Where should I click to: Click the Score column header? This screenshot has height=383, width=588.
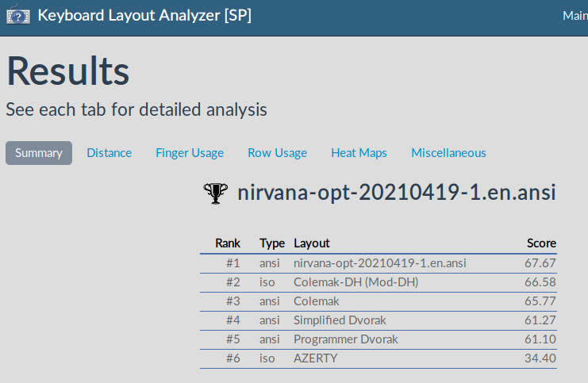(541, 243)
